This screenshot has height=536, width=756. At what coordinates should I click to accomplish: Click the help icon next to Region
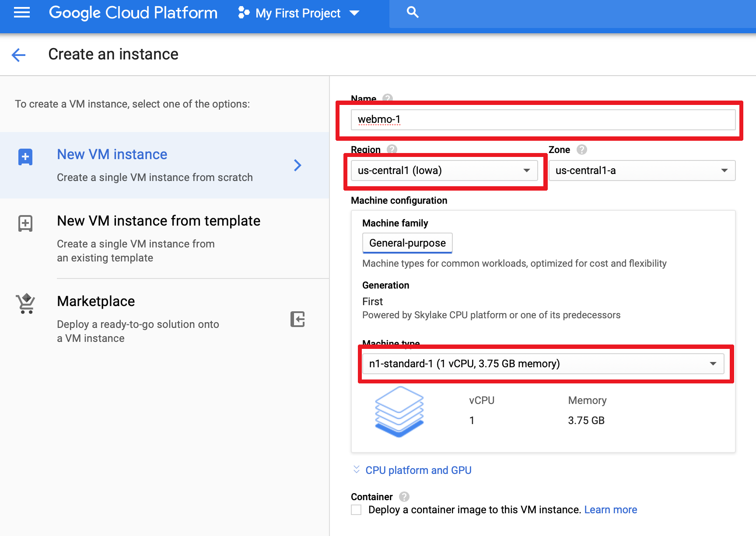click(x=392, y=150)
